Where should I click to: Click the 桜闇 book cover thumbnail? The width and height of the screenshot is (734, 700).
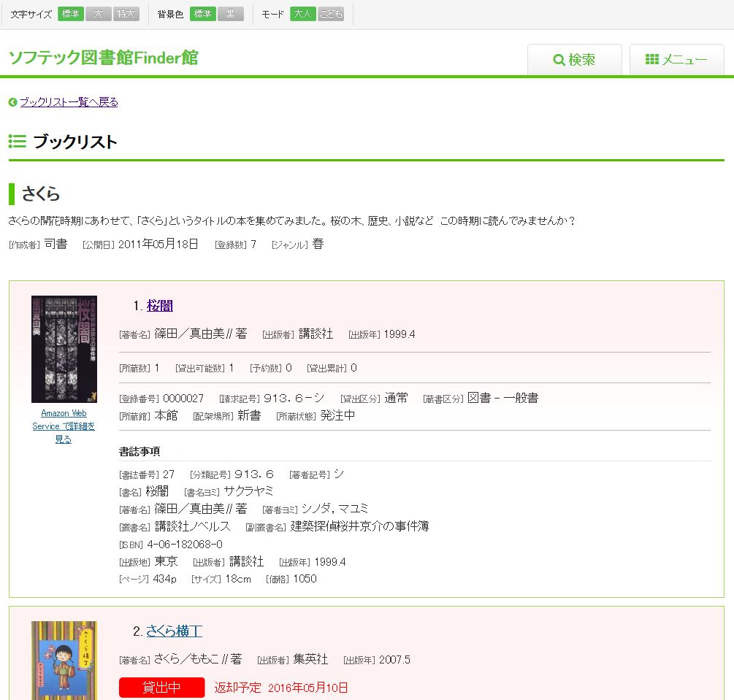point(64,349)
